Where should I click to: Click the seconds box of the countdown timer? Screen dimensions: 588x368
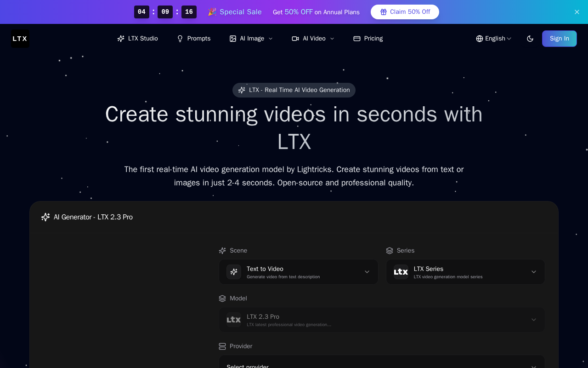coord(189,12)
